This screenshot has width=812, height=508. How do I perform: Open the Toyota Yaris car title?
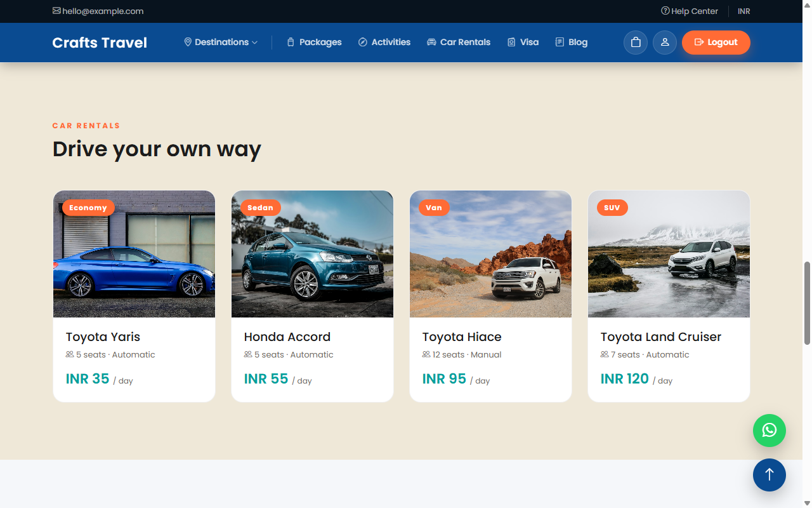click(x=103, y=337)
